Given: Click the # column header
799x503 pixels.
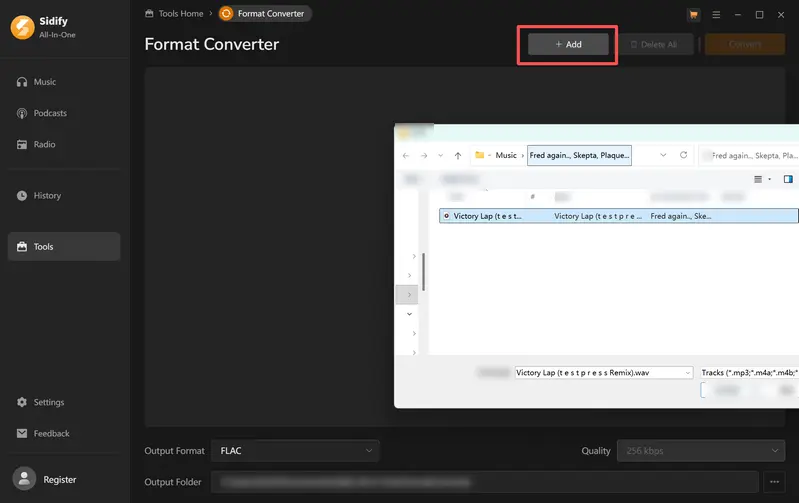Looking at the screenshot, I should (532, 197).
